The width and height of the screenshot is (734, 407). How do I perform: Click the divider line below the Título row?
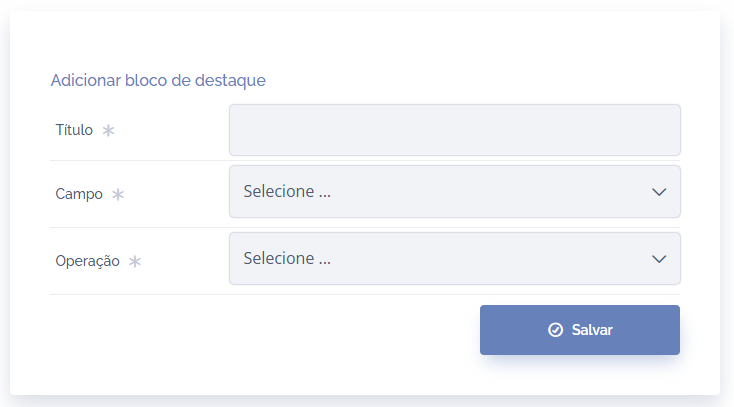pos(138,160)
